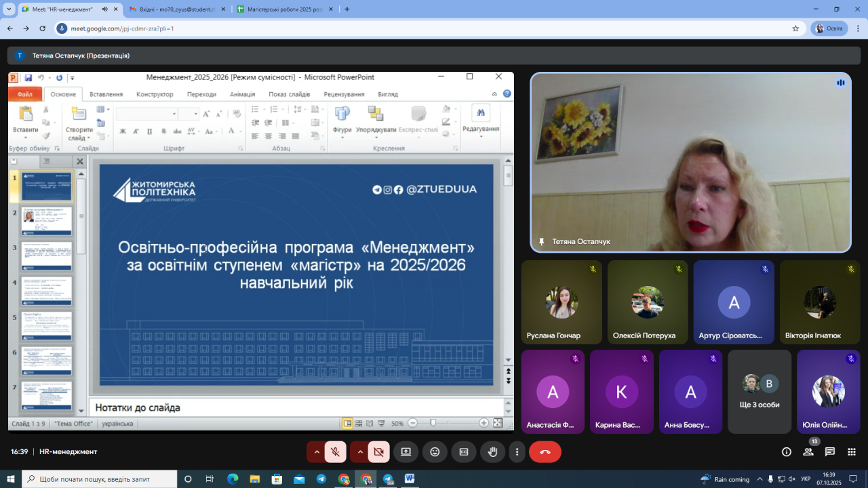Expand the camera video settings arrow

360,452
